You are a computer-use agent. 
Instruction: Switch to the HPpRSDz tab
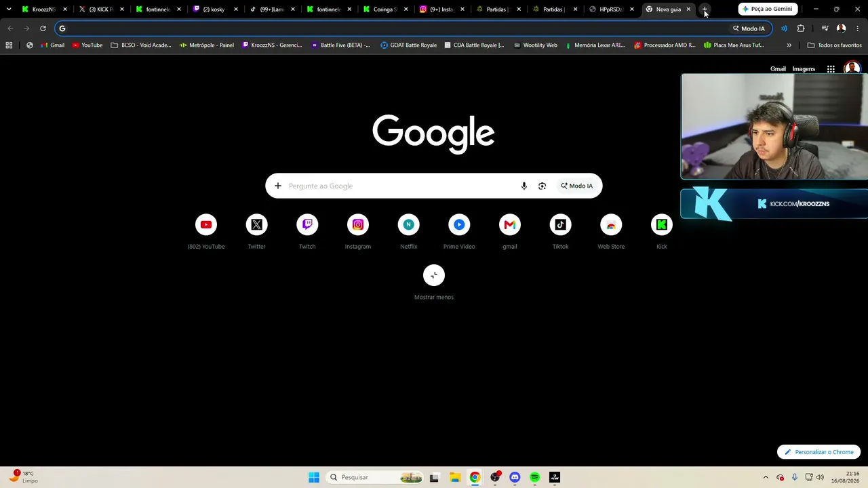tap(612, 9)
